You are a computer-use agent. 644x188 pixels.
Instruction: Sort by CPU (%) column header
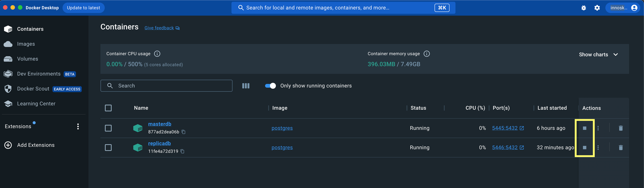pyautogui.click(x=475, y=108)
